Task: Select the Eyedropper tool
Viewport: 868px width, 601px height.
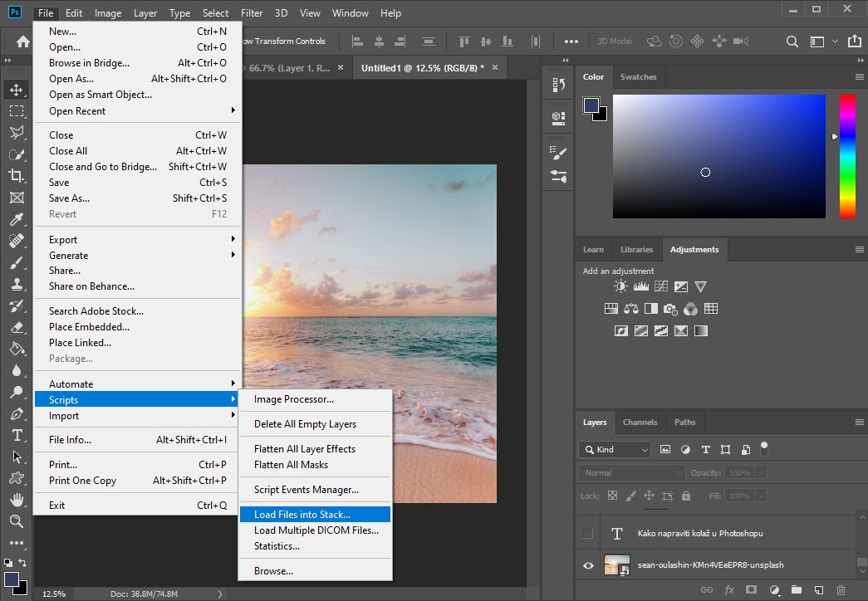Action: coord(17,219)
